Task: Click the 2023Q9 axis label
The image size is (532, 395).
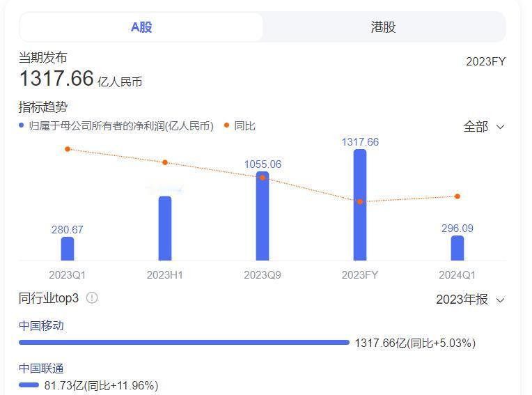Action: point(263,275)
